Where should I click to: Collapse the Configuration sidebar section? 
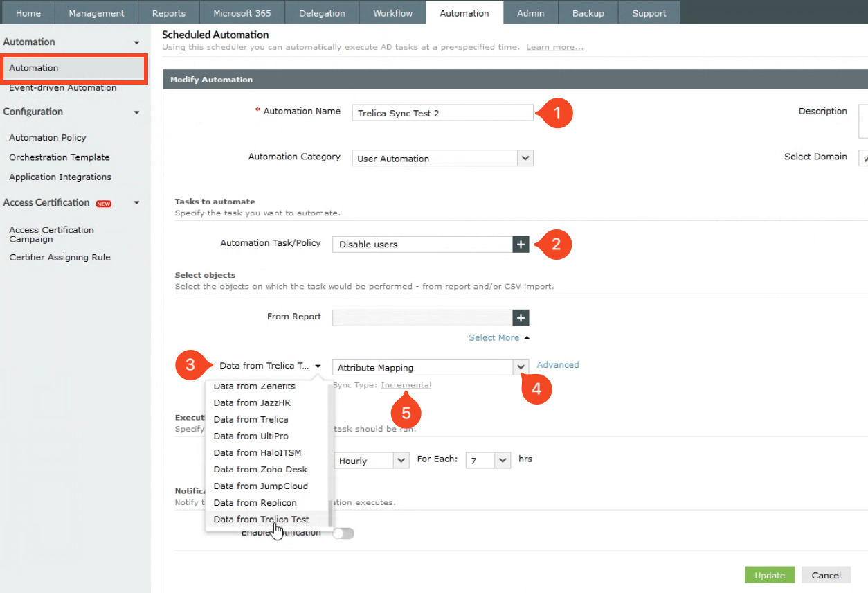136,112
